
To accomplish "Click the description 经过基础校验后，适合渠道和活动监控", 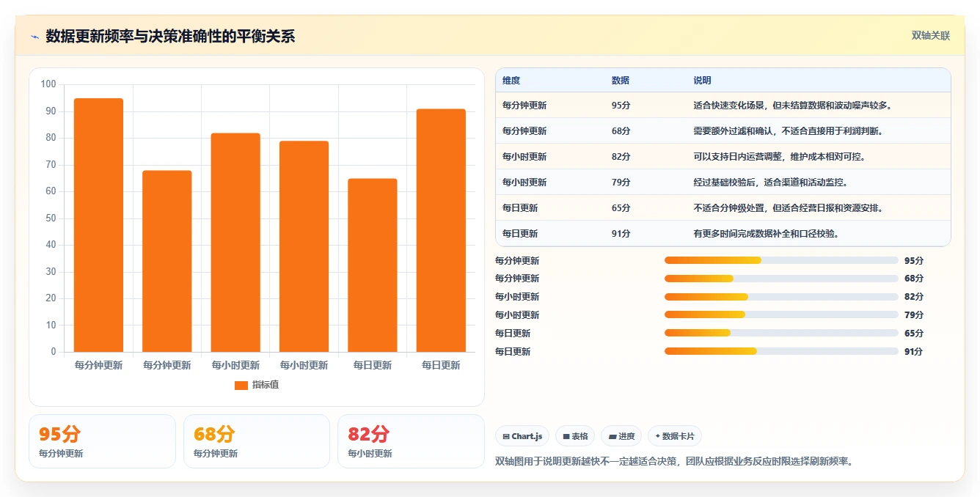I will (770, 183).
